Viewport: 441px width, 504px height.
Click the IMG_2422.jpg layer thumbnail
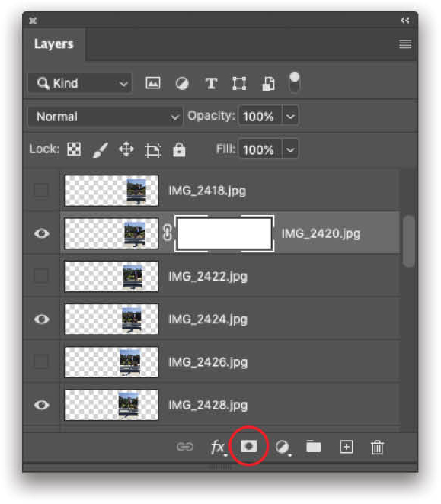pos(111,277)
